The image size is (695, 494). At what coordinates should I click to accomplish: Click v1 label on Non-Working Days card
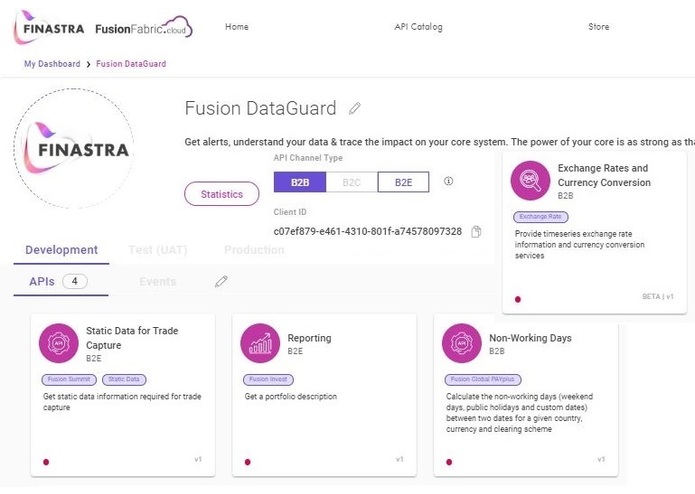[601, 459]
